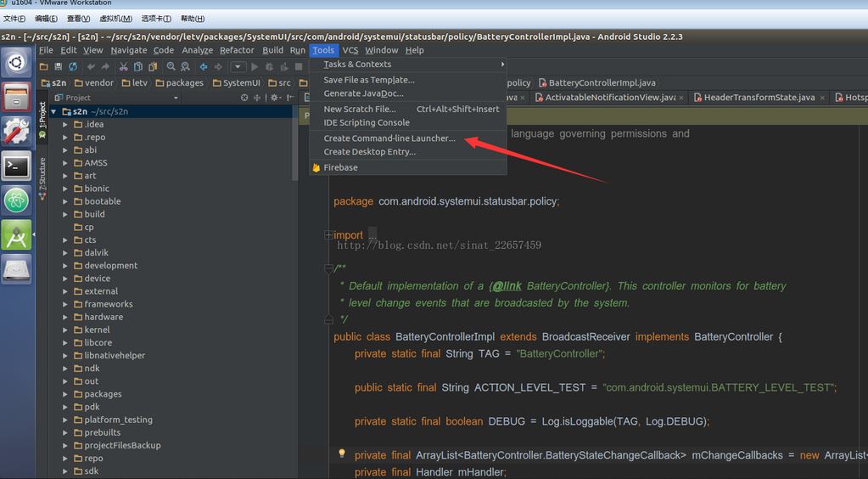Expand the kernel folder
868x479 pixels.
[65, 330]
